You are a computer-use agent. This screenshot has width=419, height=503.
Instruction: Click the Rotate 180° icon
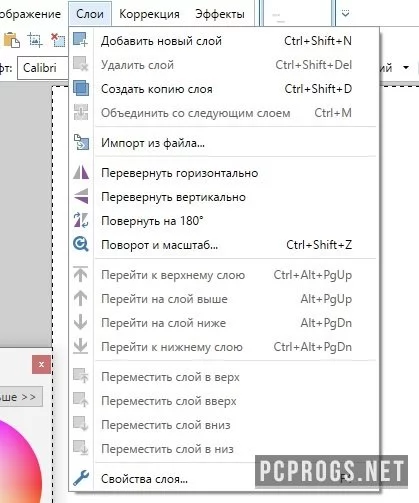pyautogui.click(x=81, y=220)
